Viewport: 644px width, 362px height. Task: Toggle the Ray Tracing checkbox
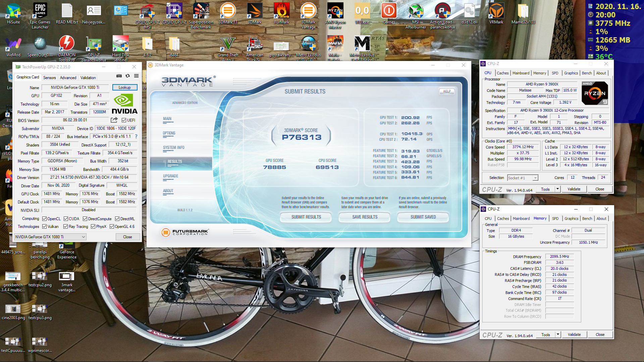point(65,227)
